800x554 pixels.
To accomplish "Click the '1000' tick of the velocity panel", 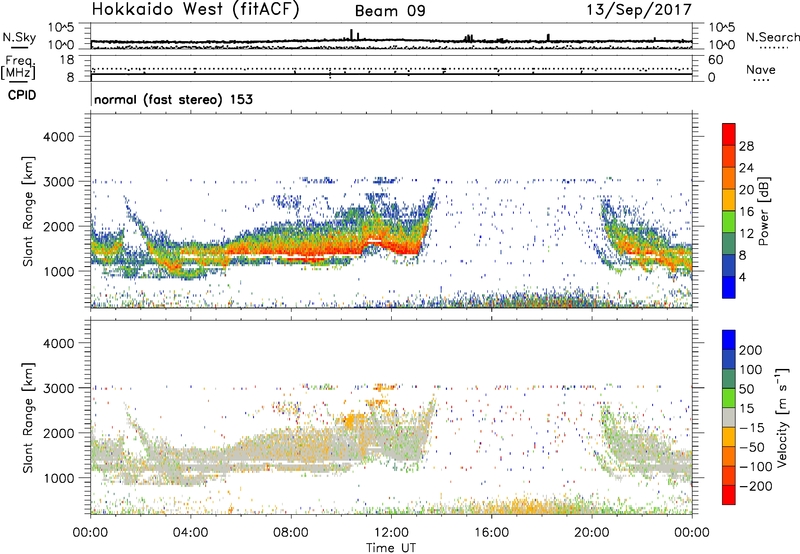I will [59, 478].
